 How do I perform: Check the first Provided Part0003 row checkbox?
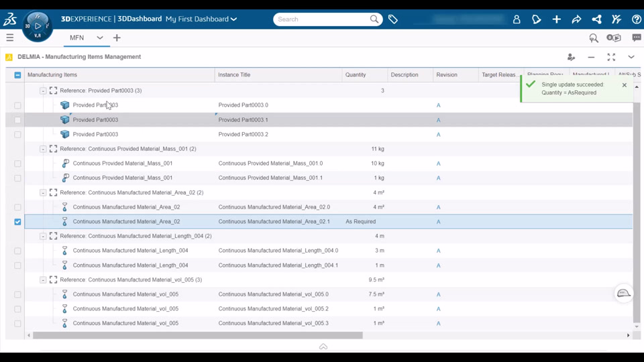(17, 105)
